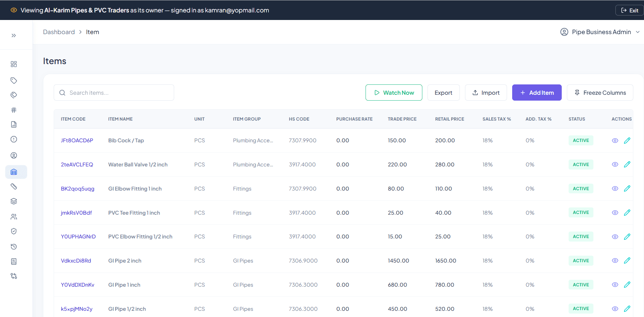This screenshot has height=317, width=644.
Task: Open item code BK2qoq5uqg
Action: tap(77, 189)
